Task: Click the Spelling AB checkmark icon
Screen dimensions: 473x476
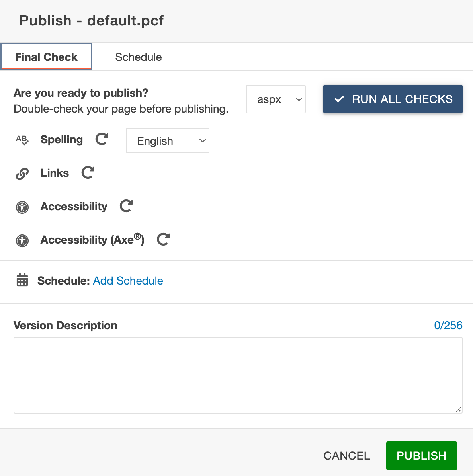Action: point(22,140)
